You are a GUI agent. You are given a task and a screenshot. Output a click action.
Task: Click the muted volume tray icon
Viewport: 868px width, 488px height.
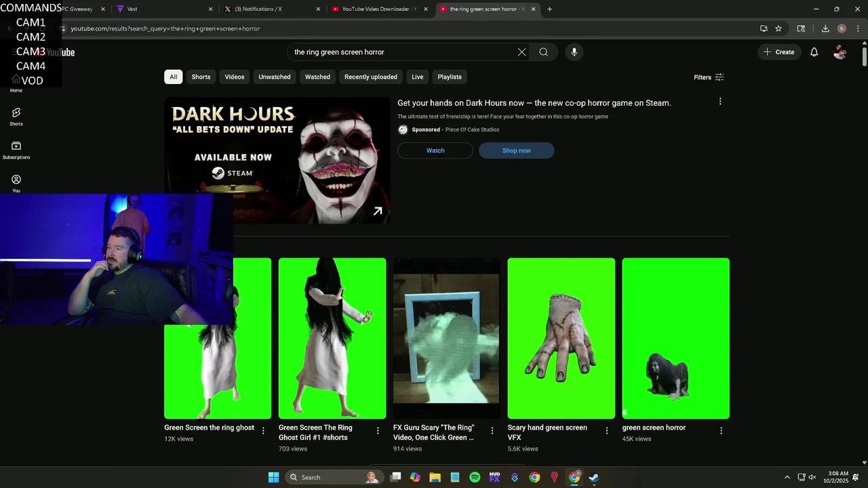[812, 477]
